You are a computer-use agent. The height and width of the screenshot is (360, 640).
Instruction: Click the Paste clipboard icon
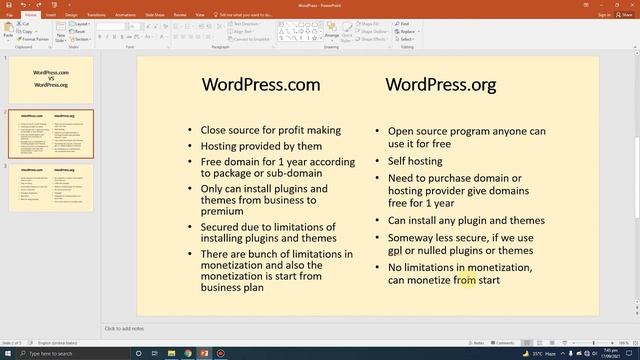(x=8, y=31)
